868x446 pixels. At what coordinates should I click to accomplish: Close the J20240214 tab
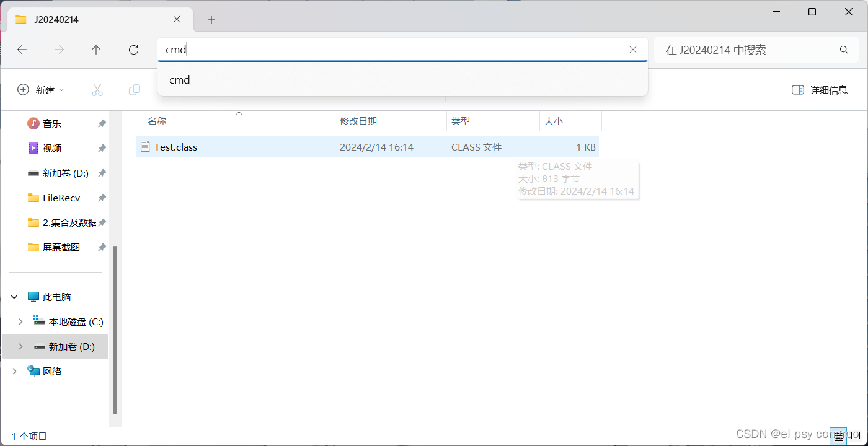[177, 19]
